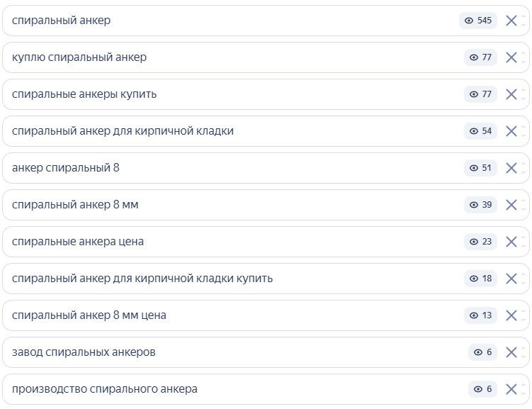The image size is (532, 409).
Task: Remove the "спиральный анкер" phrase with the X
Action: [511, 21]
